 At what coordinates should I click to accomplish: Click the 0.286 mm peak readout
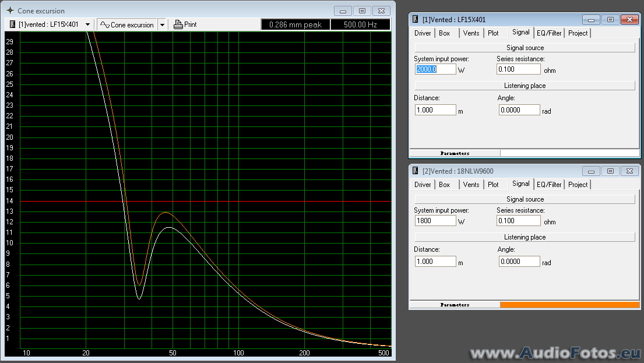(x=295, y=24)
